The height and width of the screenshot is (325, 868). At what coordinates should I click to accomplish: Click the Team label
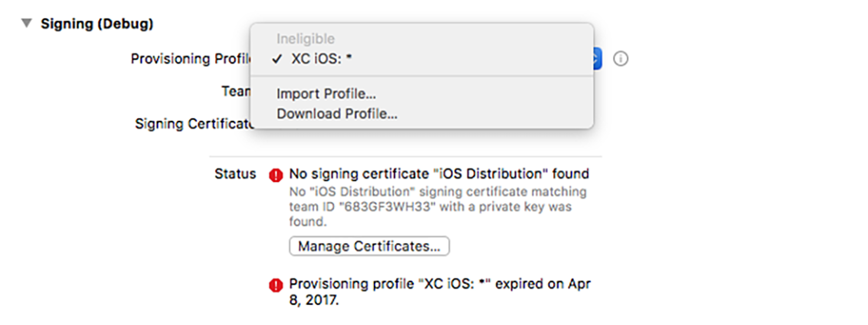(236, 91)
